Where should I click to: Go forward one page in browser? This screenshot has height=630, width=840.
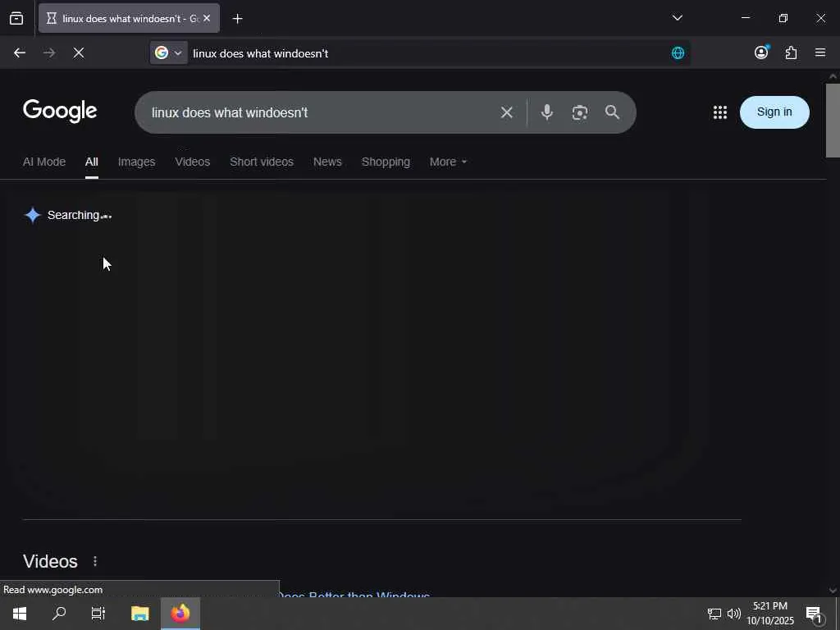click(x=49, y=52)
